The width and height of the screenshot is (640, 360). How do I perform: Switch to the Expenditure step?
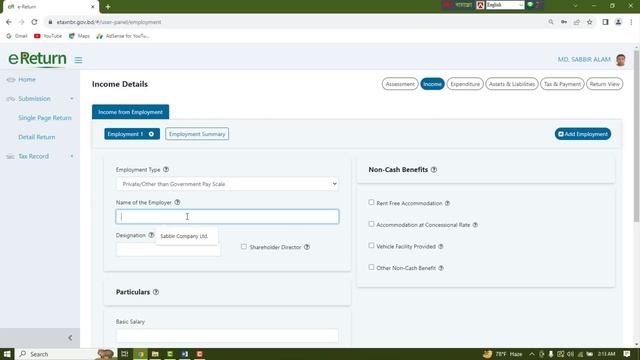pos(465,84)
